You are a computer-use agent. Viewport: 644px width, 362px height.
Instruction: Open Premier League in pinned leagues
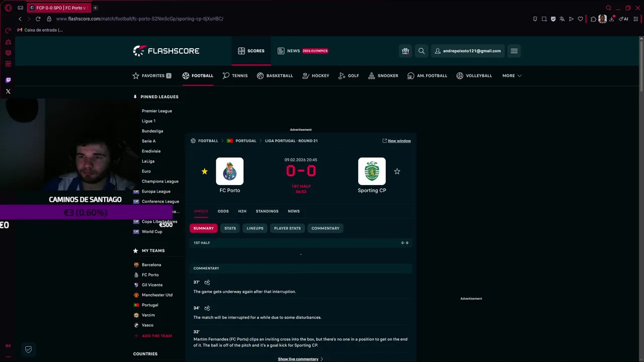[156, 111]
